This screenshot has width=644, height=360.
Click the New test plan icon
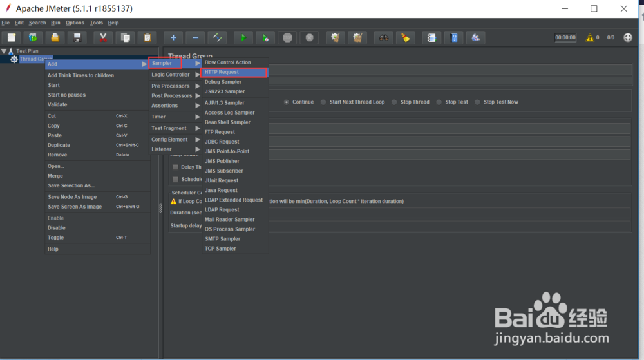coord(12,38)
